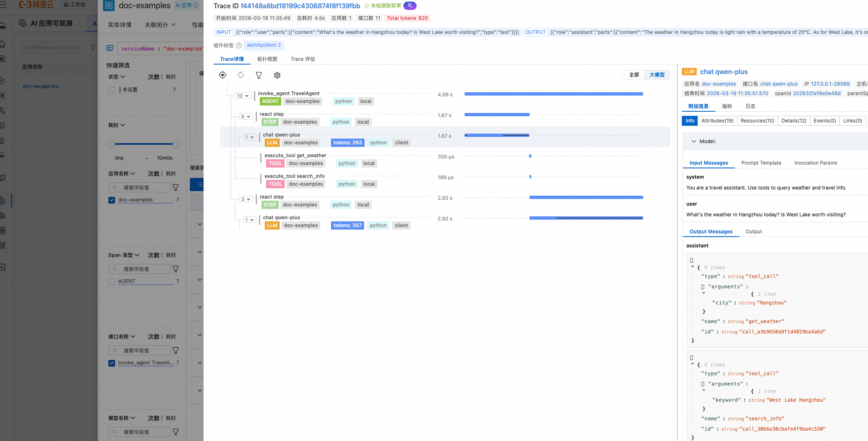This screenshot has width=868, height=441.
Task: Open the hamburger menu at top left
Action: (x=3, y=5)
